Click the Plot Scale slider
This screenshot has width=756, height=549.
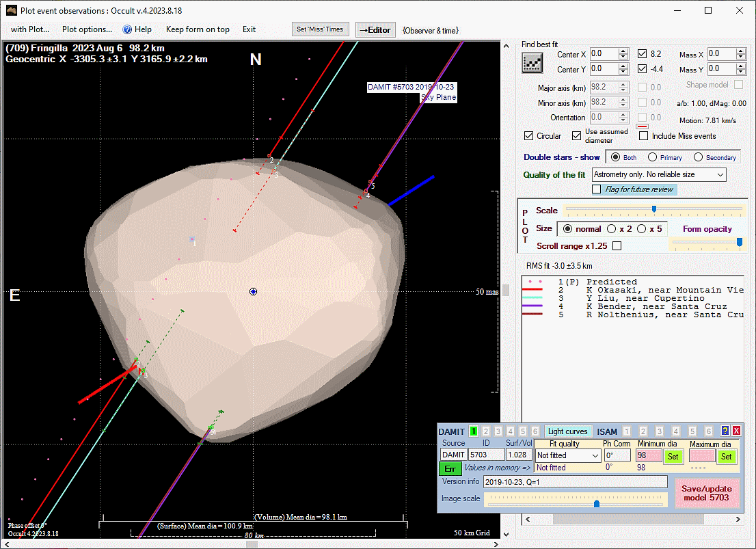653,209
